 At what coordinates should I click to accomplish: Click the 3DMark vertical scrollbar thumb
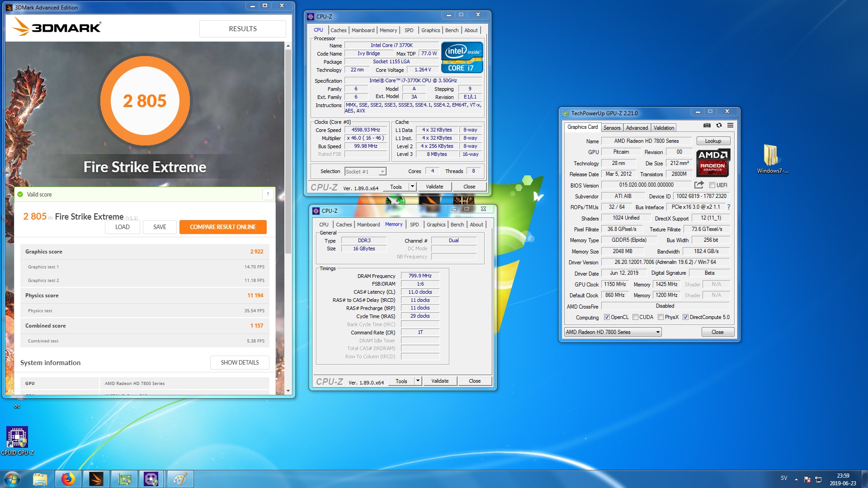click(x=288, y=151)
